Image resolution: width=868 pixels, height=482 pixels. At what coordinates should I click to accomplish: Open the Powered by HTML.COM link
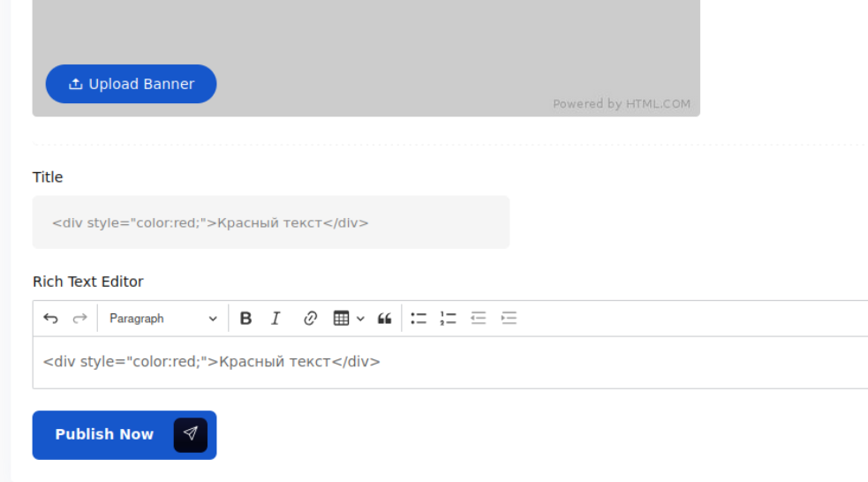621,104
